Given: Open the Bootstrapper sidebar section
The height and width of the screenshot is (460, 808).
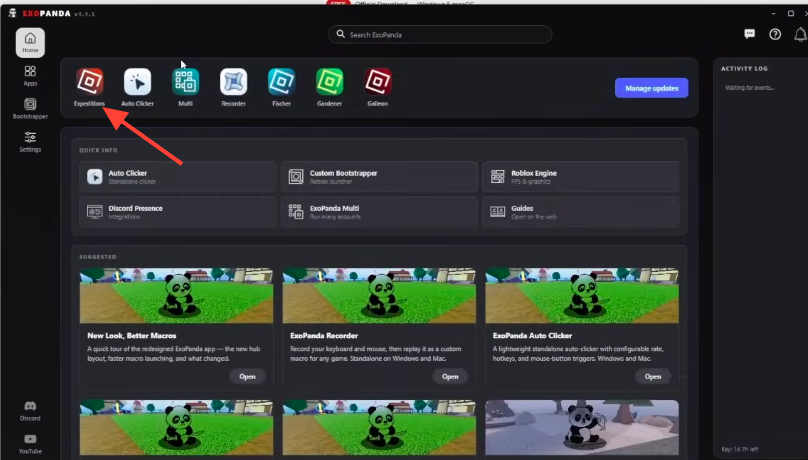Looking at the screenshot, I should [30, 109].
